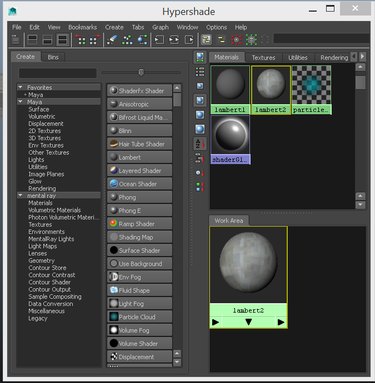Click the Layered Shader icon
The height and width of the screenshot is (383, 375).
pos(114,170)
